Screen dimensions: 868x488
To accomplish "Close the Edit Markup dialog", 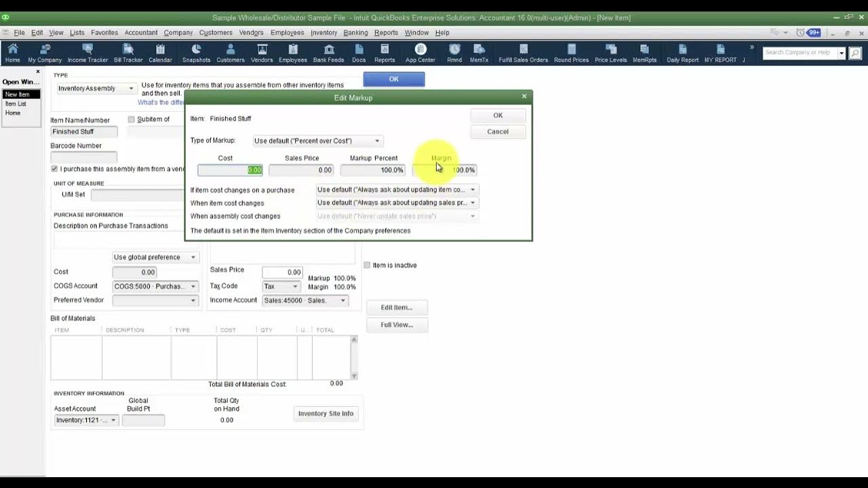I will click(x=524, y=97).
